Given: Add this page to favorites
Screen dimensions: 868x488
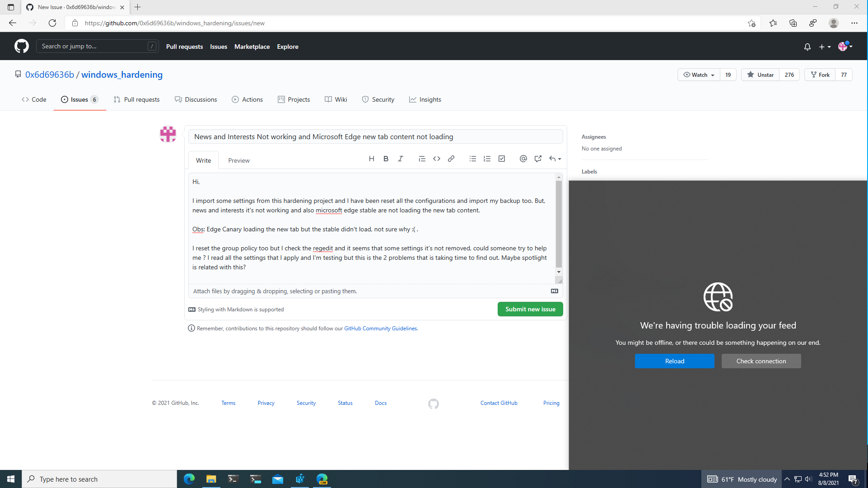Looking at the screenshot, I should point(751,23).
